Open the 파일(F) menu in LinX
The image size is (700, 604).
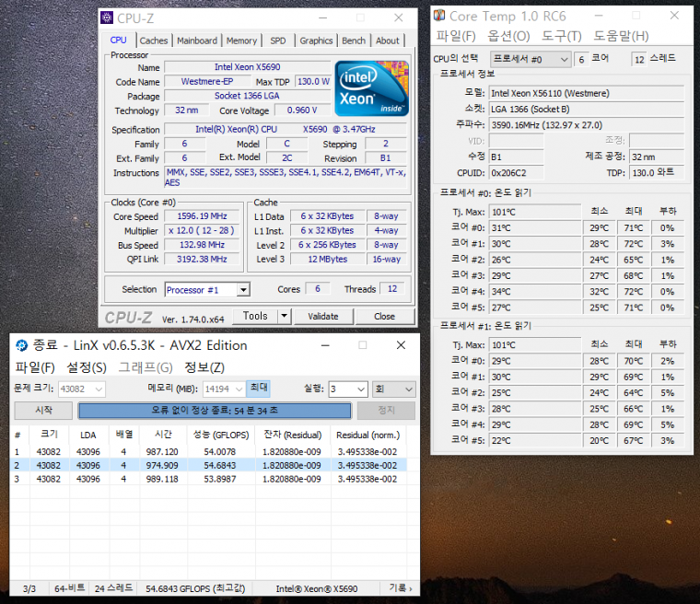35,367
